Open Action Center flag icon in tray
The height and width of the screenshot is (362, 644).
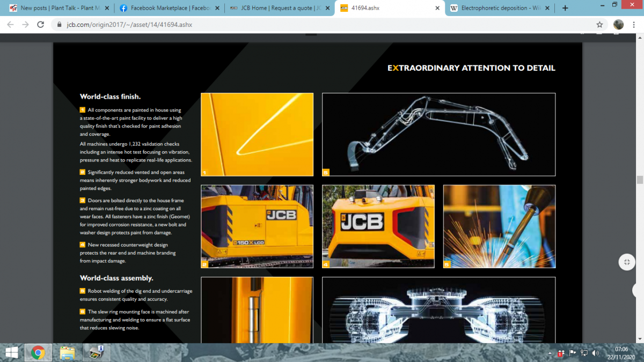click(572, 353)
